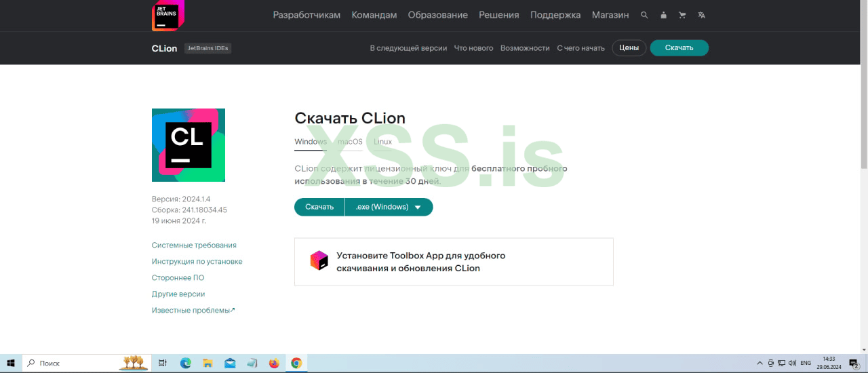The width and height of the screenshot is (868, 373).
Task: Switch to Chrome on the taskbar
Action: pos(296,364)
